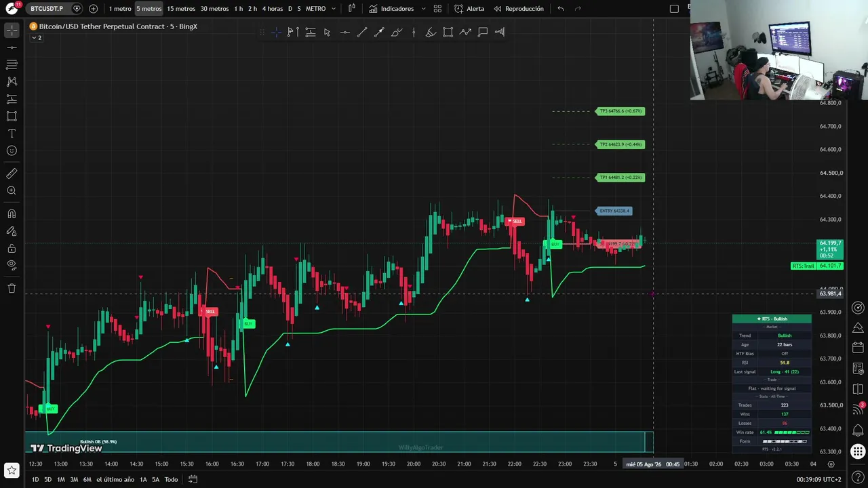Viewport: 868px width, 488px height.
Task: Open the emoji icons tool
Action: tap(12, 150)
